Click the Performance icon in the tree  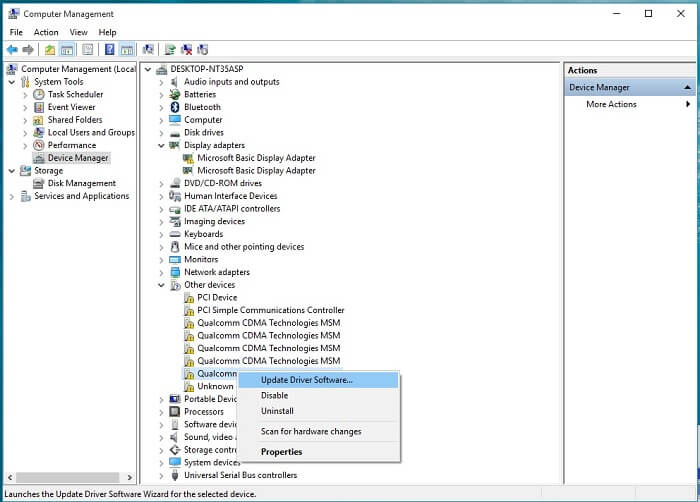tap(39, 145)
